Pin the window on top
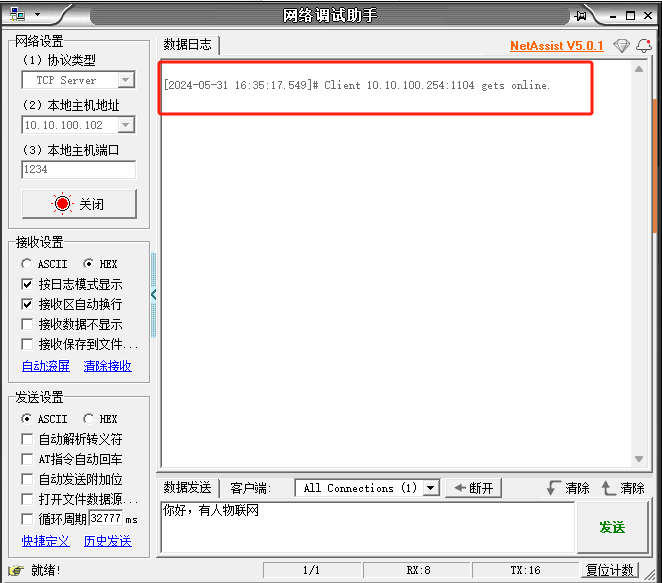 (x=581, y=16)
